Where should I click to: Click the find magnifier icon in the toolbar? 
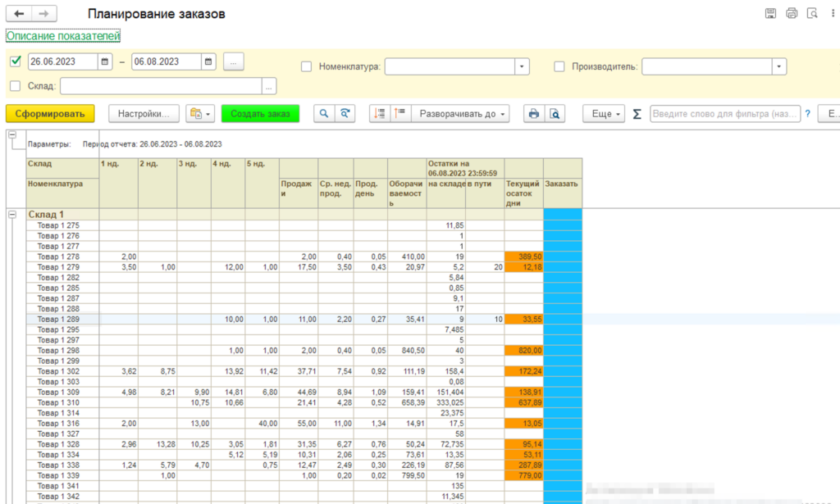click(323, 113)
